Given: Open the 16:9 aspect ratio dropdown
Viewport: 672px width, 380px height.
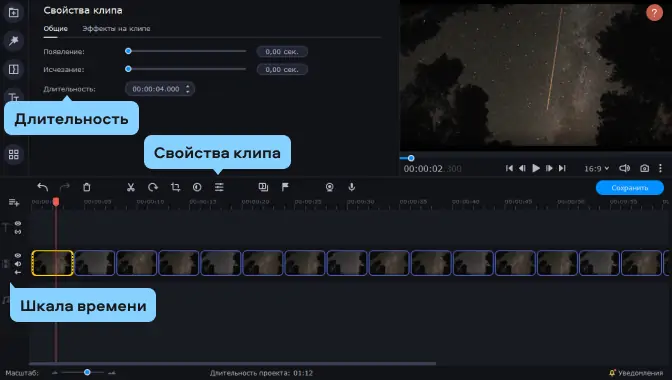Looking at the screenshot, I should [597, 168].
